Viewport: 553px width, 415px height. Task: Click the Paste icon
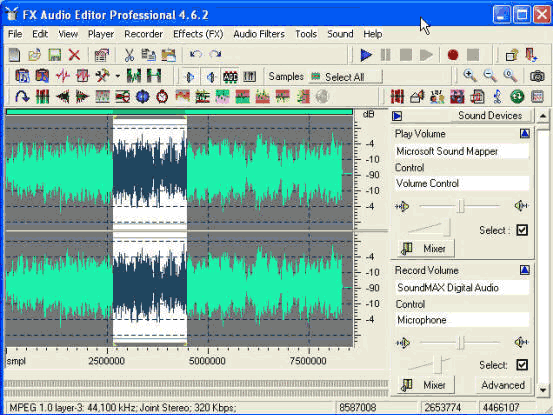169,55
